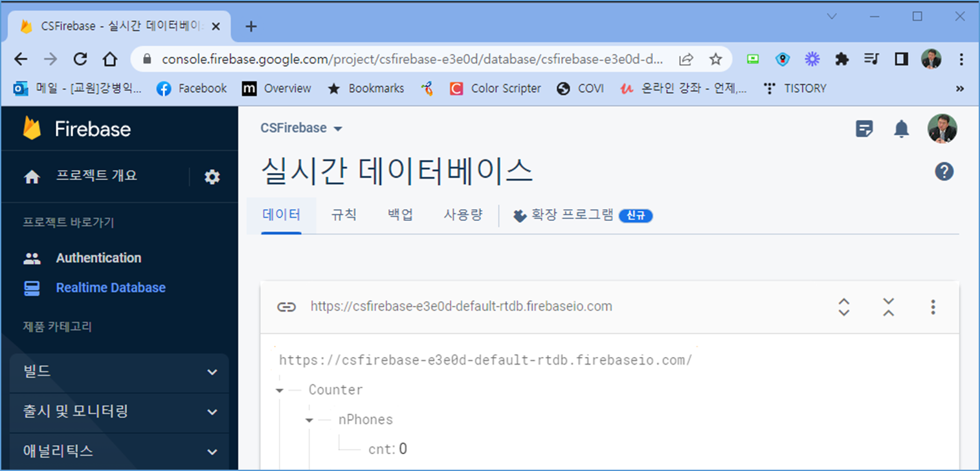Open the Chrome profile avatar in toolbar
Screen dimensions: 980x471
click(x=931, y=59)
